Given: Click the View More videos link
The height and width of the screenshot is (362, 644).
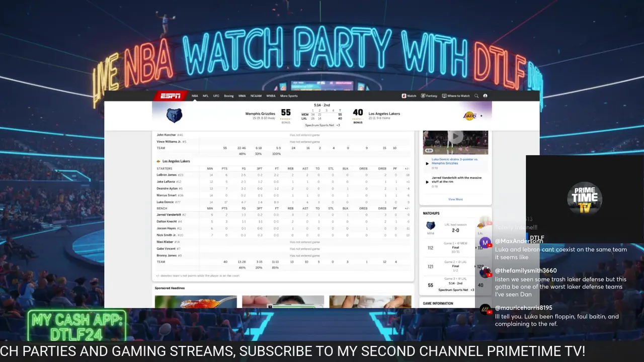Looking at the screenshot, I should 455,200.
